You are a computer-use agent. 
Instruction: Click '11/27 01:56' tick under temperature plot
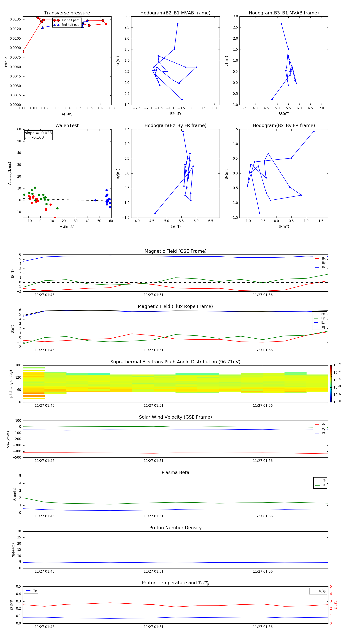click(262, 627)
